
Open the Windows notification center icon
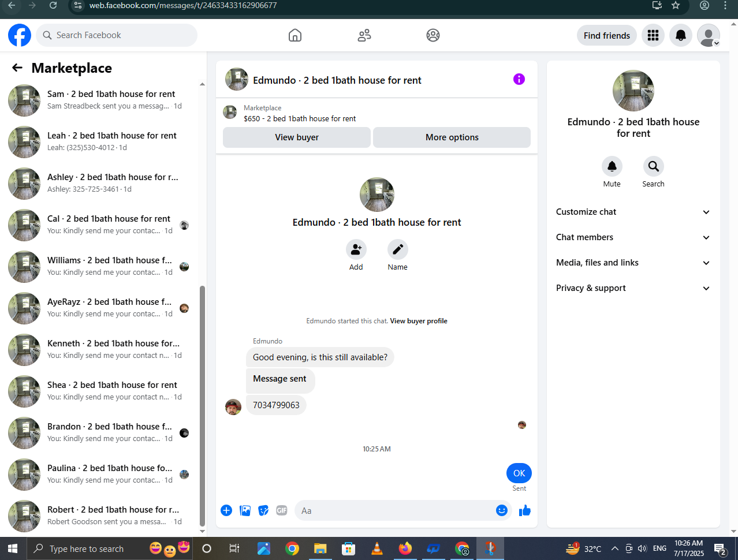tap(720, 548)
